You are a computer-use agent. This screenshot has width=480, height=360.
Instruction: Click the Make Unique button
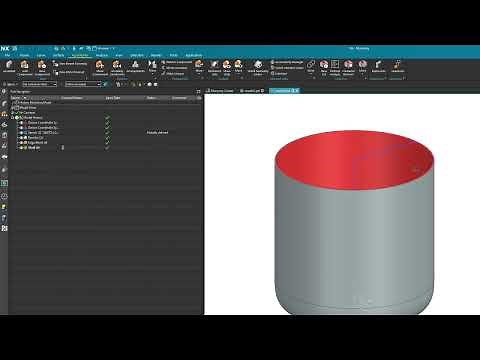173,74
